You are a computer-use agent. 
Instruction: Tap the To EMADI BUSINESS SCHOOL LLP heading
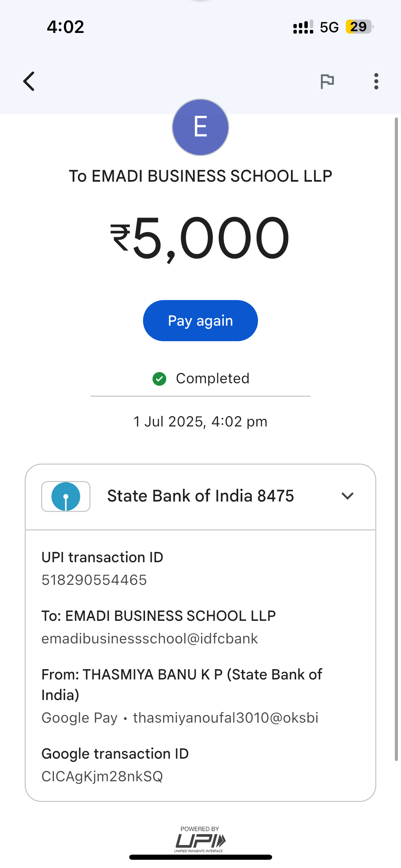click(x=200, y=176)
